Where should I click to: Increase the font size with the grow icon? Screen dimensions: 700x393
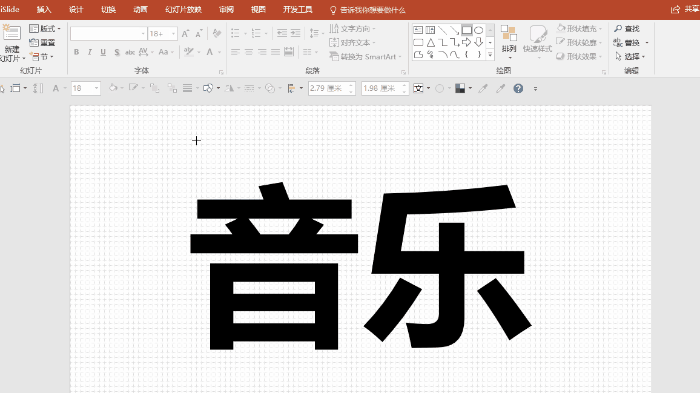coord(185,33)
